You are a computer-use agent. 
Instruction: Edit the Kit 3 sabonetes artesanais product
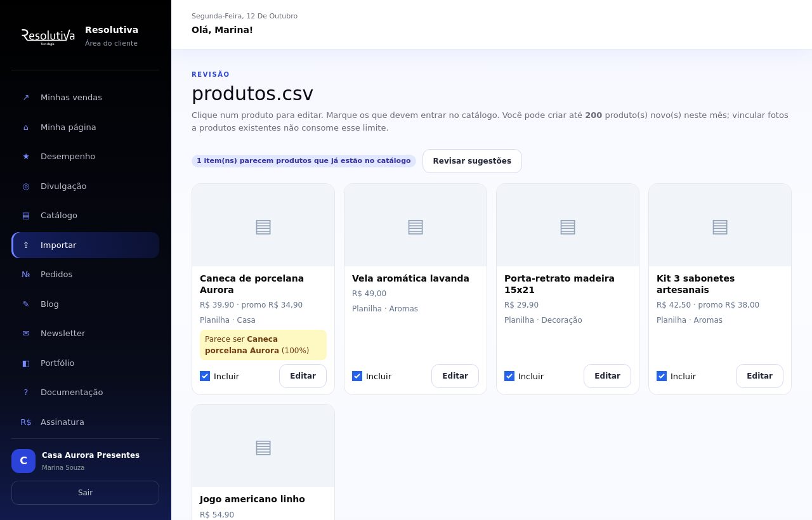click(x=759, y=376)
